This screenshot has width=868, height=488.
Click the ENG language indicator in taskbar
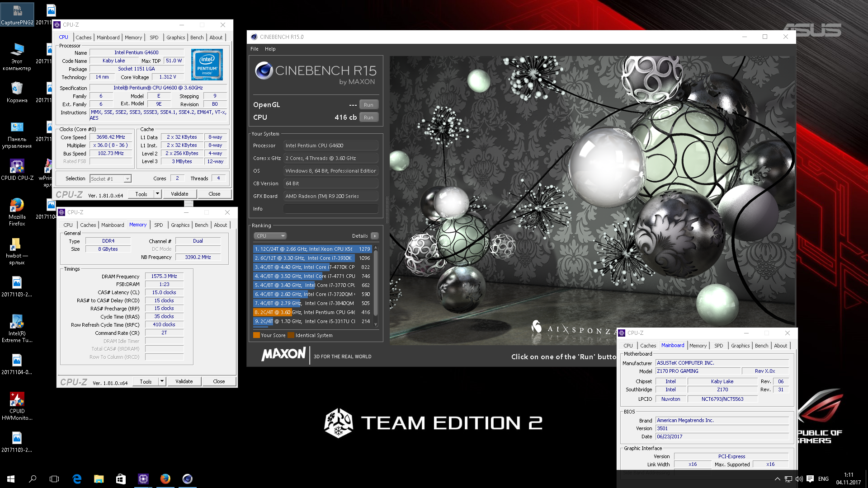(823, 479)
